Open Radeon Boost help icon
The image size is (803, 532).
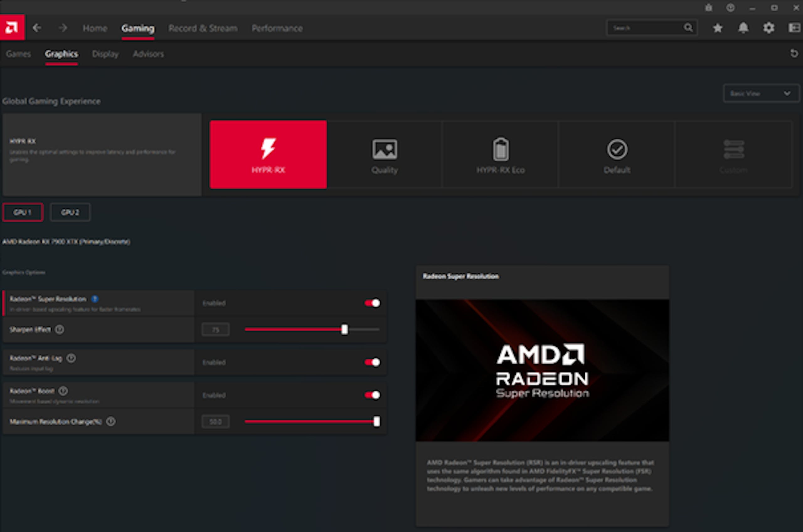coord(63,391)
